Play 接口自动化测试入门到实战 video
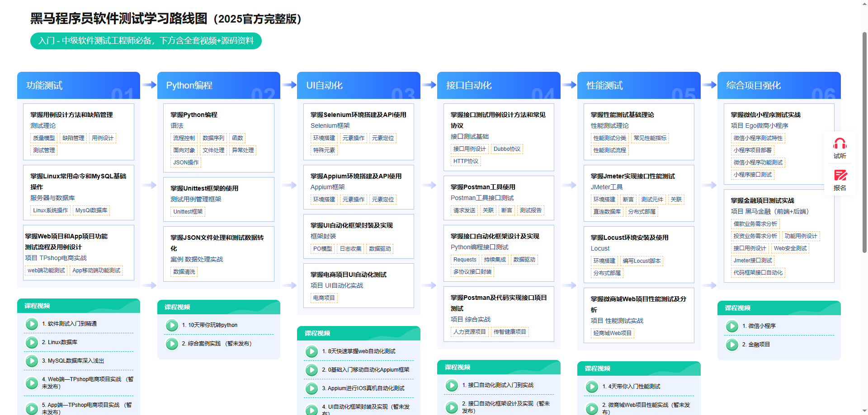The height and width of the screenshot is (415, 868). pos(452,385)
